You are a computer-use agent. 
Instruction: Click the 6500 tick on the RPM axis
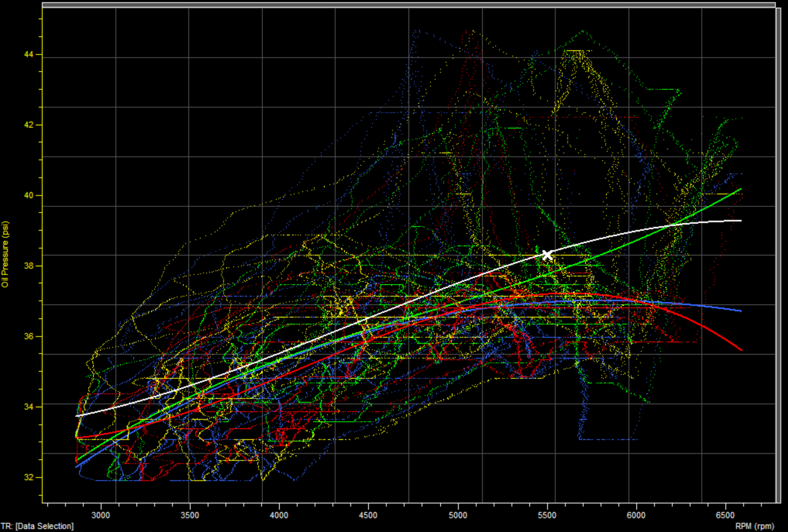[725, 515]
